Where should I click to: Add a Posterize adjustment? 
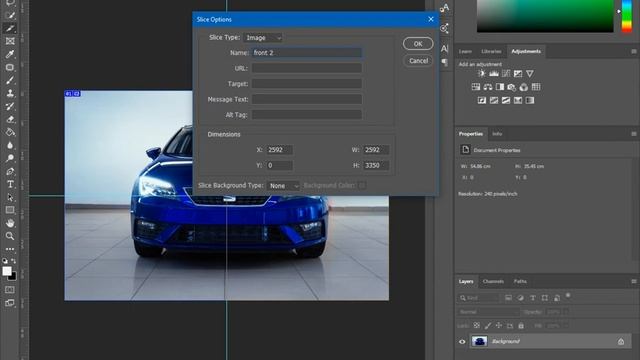(x=494, y=100)
